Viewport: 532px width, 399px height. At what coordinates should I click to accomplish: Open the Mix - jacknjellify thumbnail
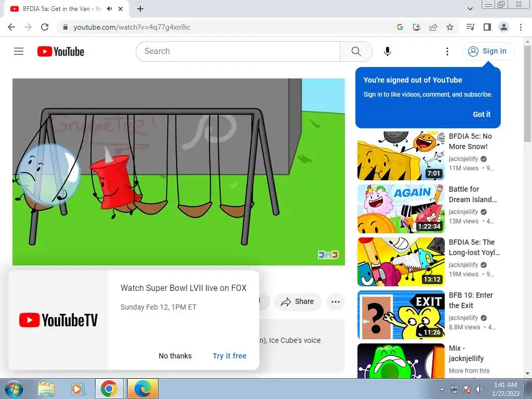coord(401,361)
